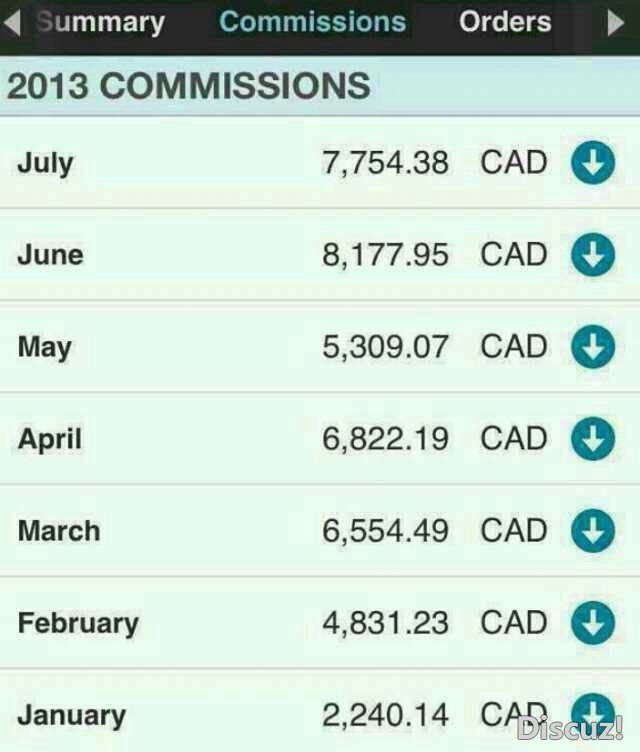The image size is (640, 752).
Task: Download the April commission statement
Action: [593, 439]
